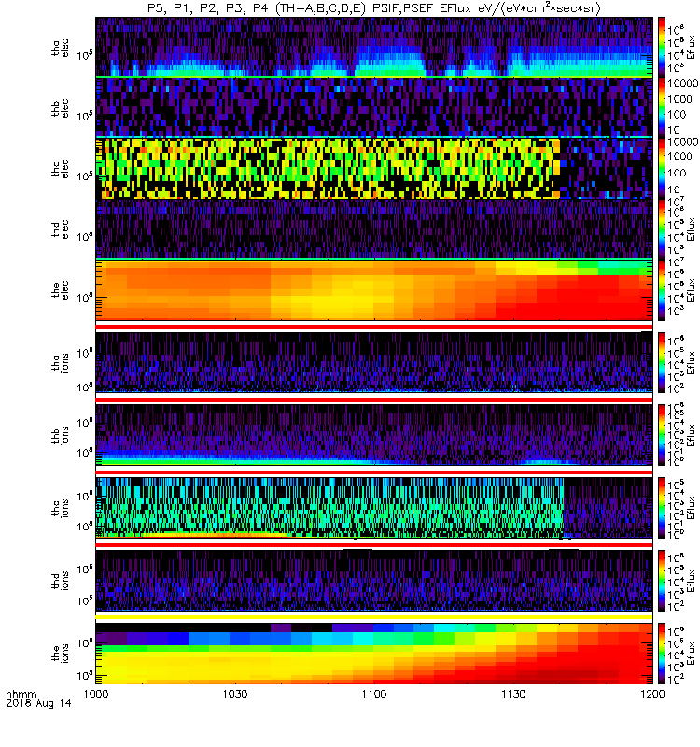This screenshot has width=700, height=747.
Task: Click the 1000 label on thb elec colorbar
Action: point(680,99)
